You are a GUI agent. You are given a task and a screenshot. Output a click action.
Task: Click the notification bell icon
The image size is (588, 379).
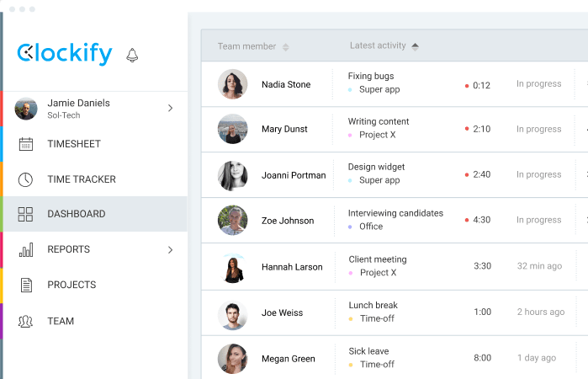tap(132, 55)
